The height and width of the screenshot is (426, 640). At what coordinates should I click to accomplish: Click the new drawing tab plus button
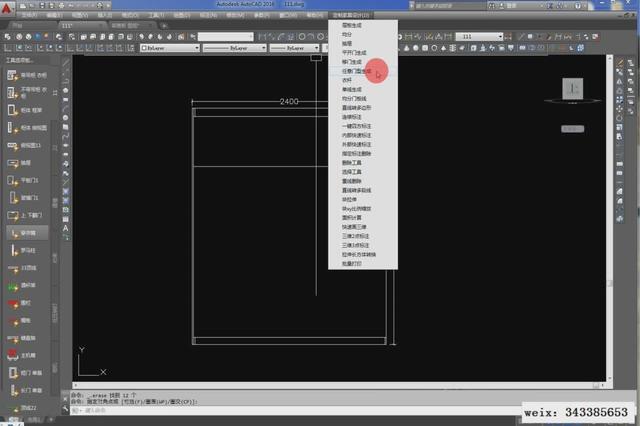(163, 25)
